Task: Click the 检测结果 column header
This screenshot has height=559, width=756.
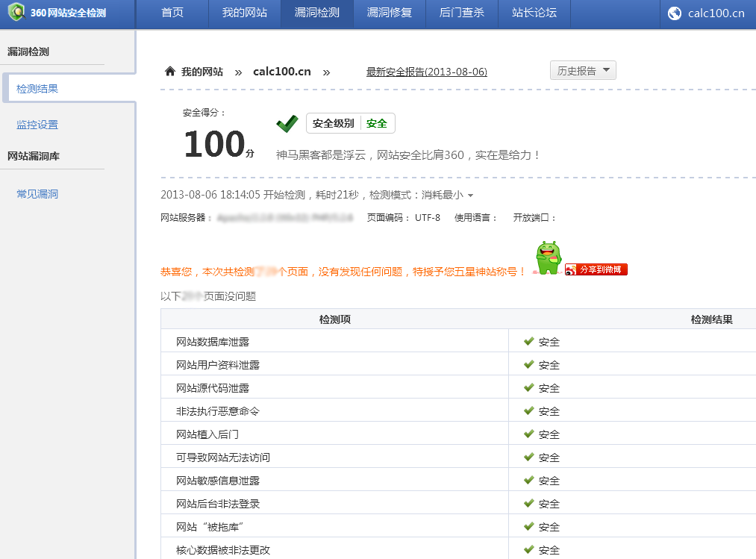Action: [712, 319]
